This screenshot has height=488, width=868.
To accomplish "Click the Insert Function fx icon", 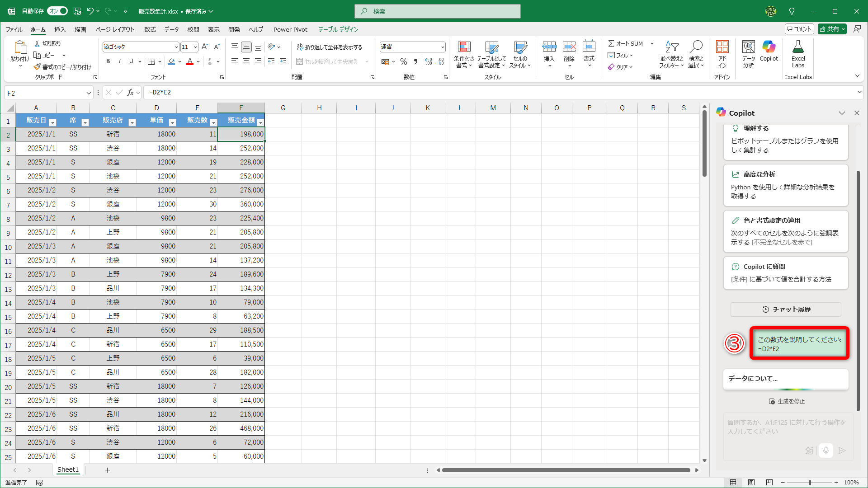I will tap(131, 93).
